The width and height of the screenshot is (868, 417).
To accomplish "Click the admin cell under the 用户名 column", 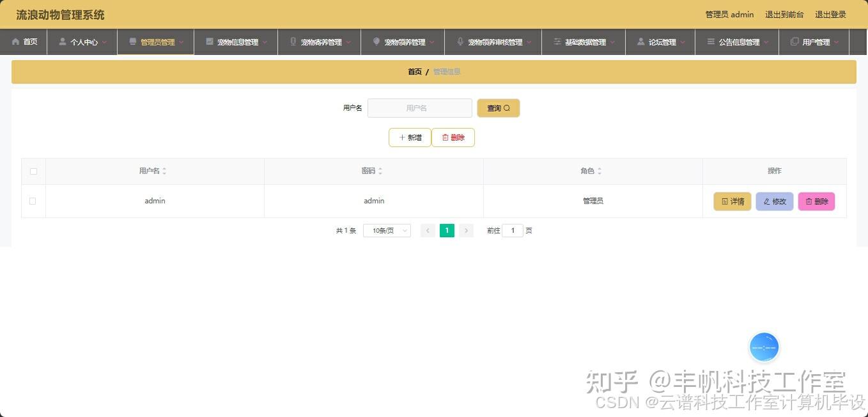I will 155,201.
